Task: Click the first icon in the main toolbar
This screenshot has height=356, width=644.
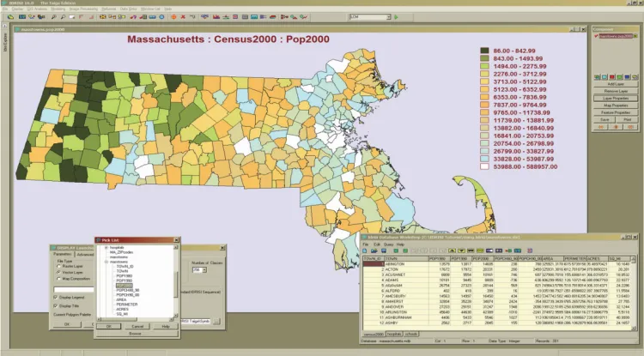Action: pyautogui.click(x=9, y=15)
